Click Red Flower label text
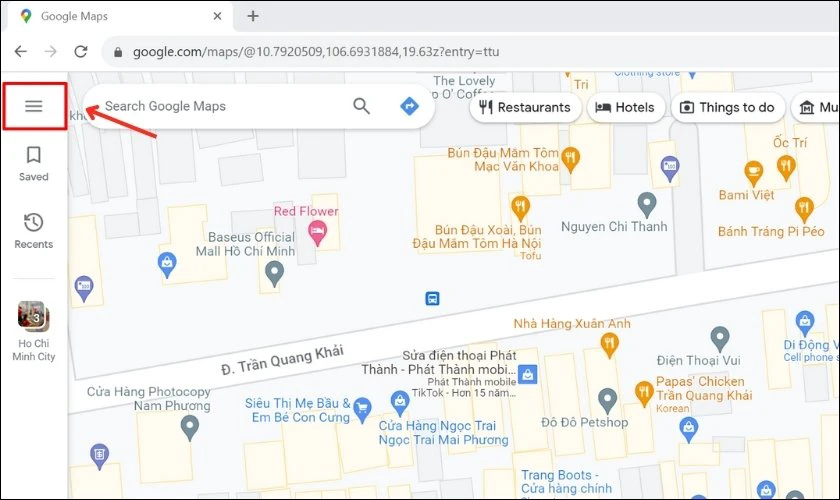Image resolution: width=840 pixels, height=500 pixels. [306, 211]
